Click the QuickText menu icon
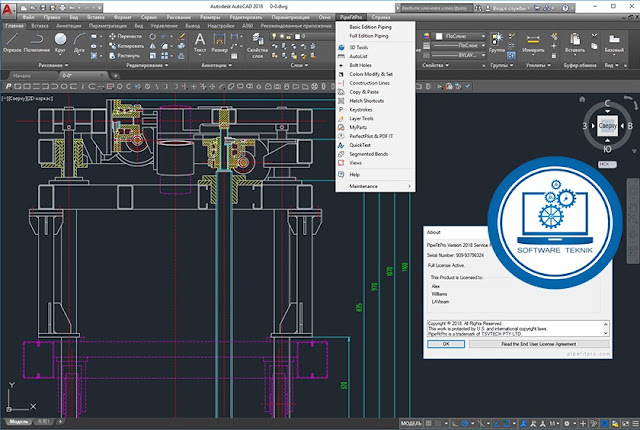640x430 pixels. click(x=341, y=145)
